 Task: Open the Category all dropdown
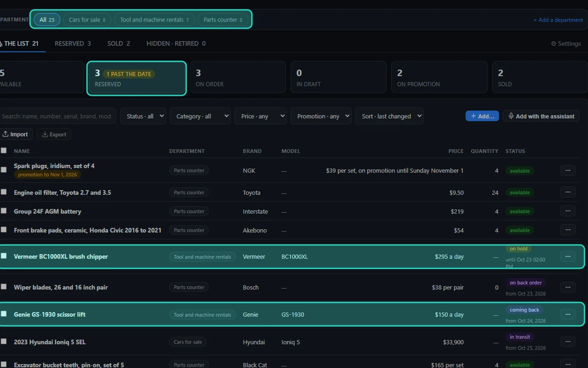coord(200,116)
